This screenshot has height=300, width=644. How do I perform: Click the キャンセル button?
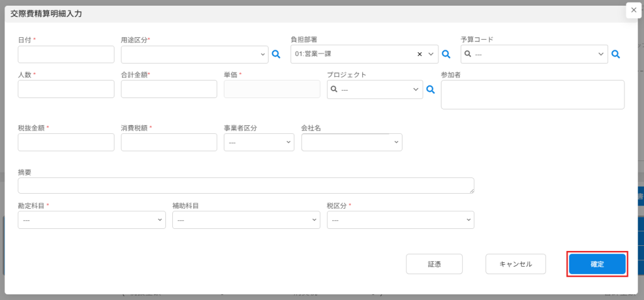pyautogui.click(x=515, y=264)
